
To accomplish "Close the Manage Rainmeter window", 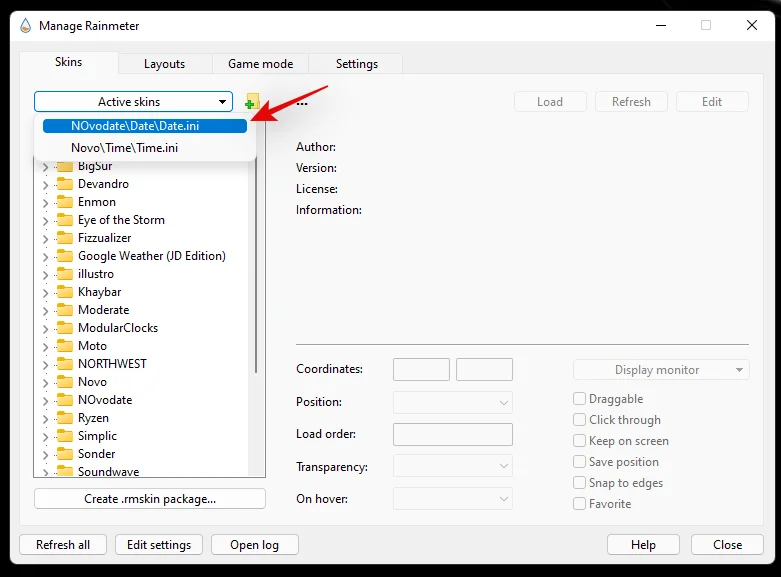I will [752, 25].
